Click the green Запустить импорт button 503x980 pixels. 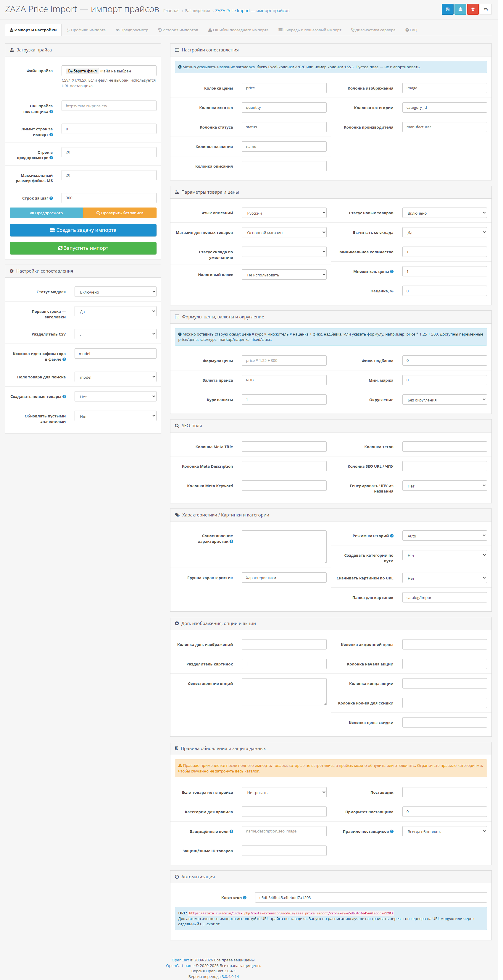pos(83,248)
